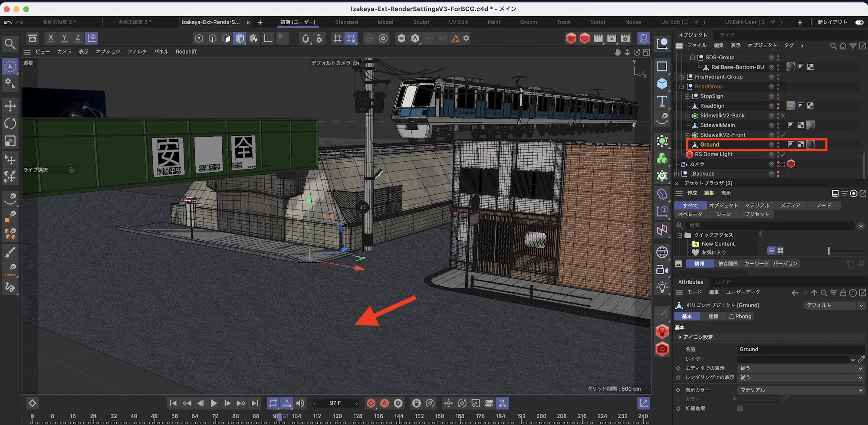The height and width of the screenshot is (425, 868).
Task: Open the Redshift viewport menu
Action: 186,52
